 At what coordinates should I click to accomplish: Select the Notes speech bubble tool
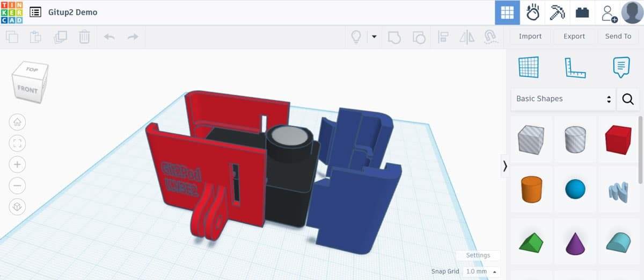pos(621,67)
